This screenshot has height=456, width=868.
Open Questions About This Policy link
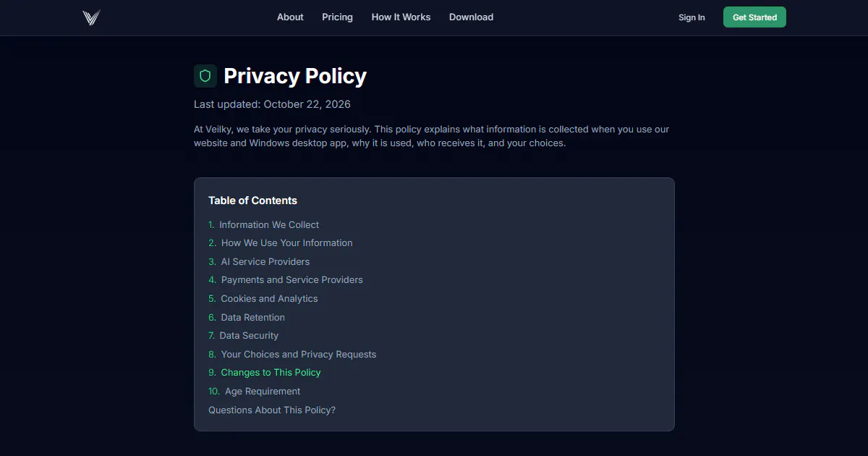point(272,410)
